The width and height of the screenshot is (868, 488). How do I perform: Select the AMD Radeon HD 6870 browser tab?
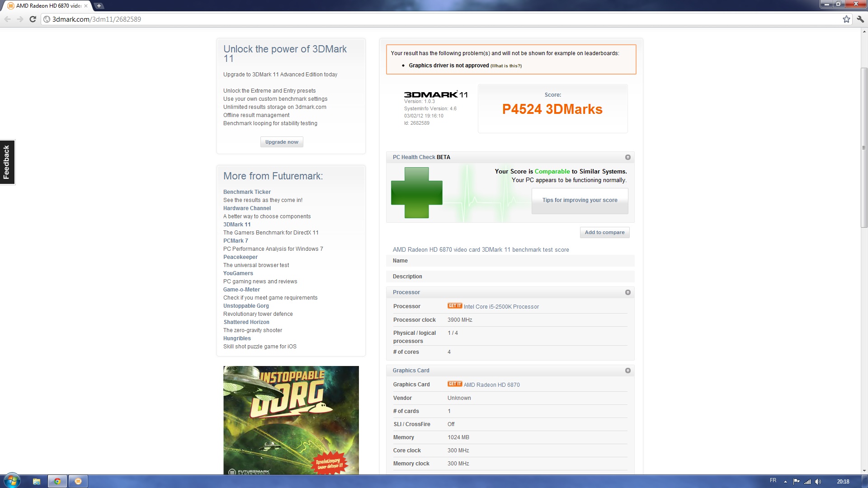tap(47, 6)
